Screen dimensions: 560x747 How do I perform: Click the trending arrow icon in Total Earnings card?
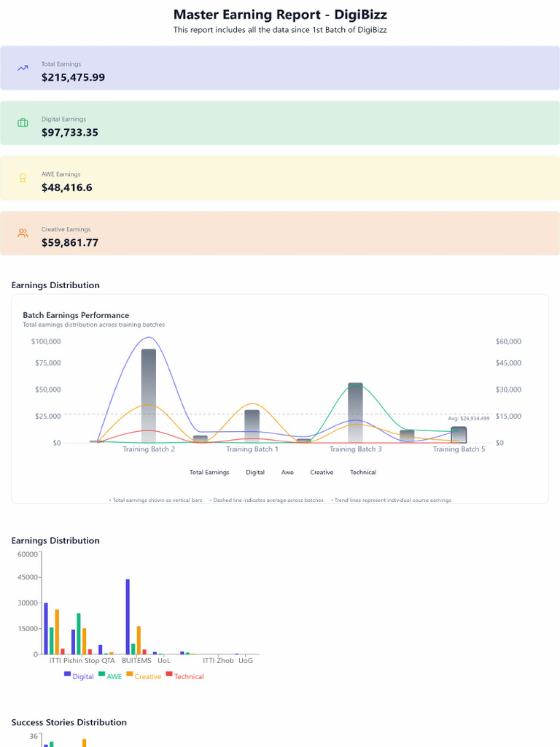pos(23,68)
